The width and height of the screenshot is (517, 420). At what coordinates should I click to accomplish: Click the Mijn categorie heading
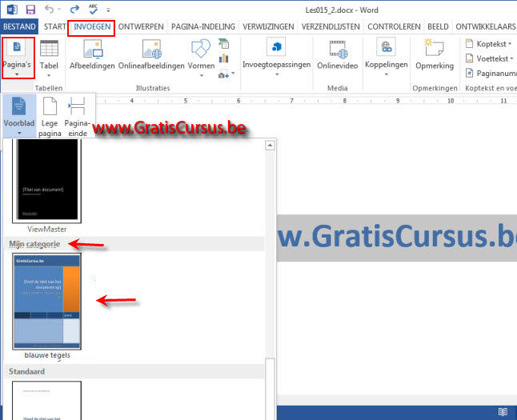(34, 244)
